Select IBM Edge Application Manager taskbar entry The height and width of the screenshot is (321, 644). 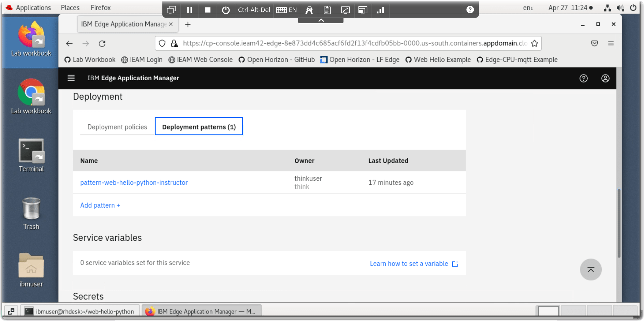click(201, 311)
